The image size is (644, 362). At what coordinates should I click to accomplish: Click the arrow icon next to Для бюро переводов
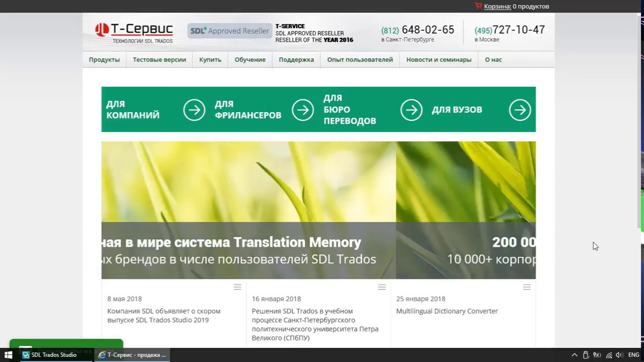(x=412, y=110)
